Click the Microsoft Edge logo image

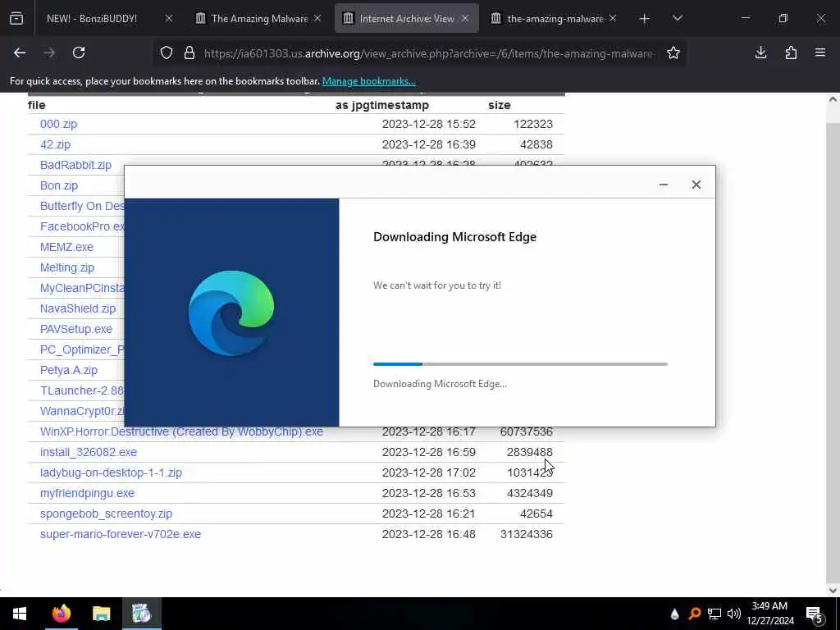(x=231, y=313)
